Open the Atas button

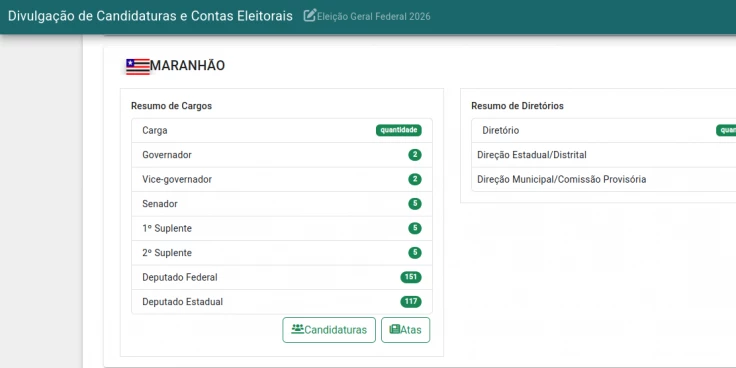point(406,330)
